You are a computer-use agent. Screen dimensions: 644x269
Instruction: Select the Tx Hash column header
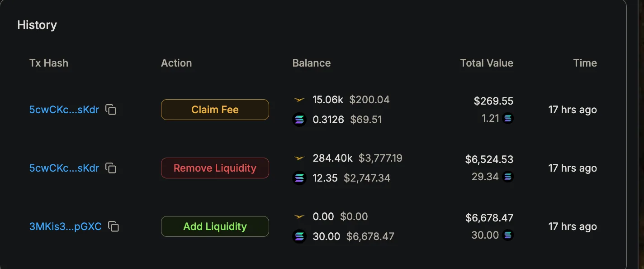point(49,63)
